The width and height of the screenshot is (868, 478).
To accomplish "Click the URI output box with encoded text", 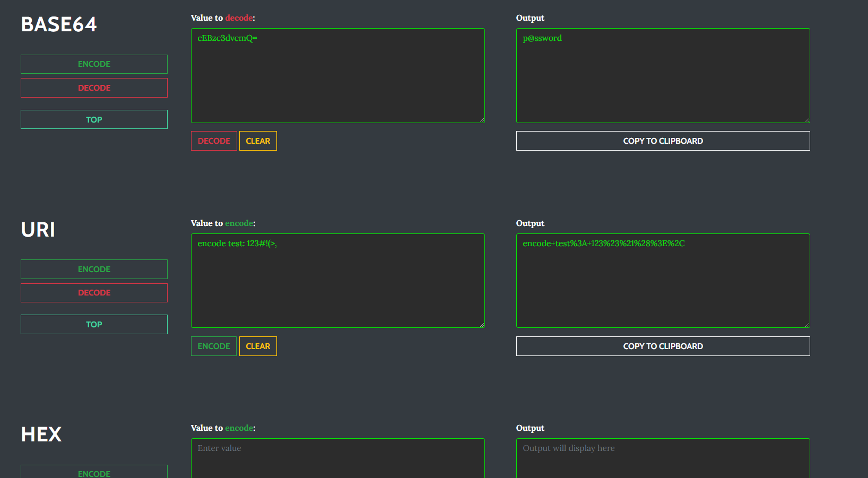I will click(x=663, y=281).
